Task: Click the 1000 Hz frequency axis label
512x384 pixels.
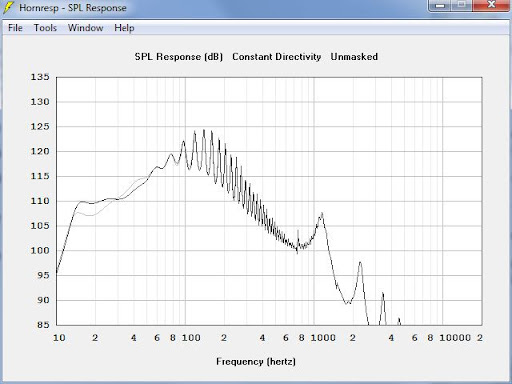Action: [x=323, y=338]
